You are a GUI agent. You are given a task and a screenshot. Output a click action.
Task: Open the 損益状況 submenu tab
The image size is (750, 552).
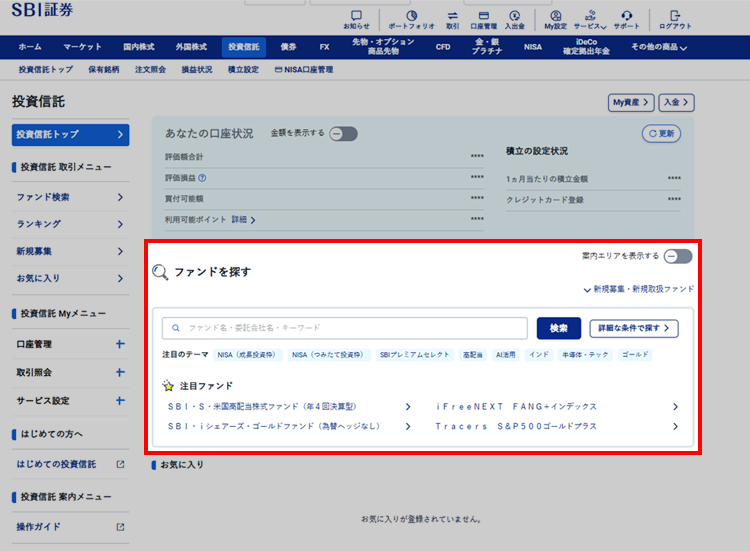197,70
